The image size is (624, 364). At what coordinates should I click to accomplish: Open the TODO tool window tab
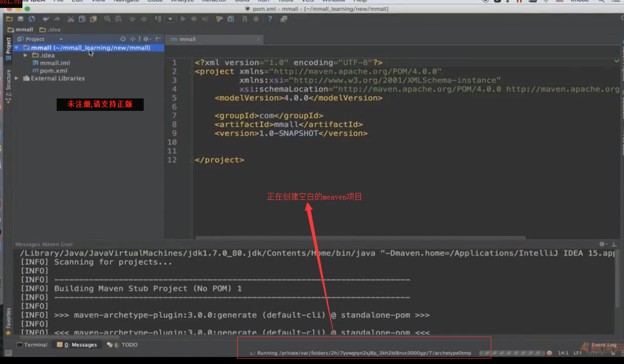click(122, 345)
